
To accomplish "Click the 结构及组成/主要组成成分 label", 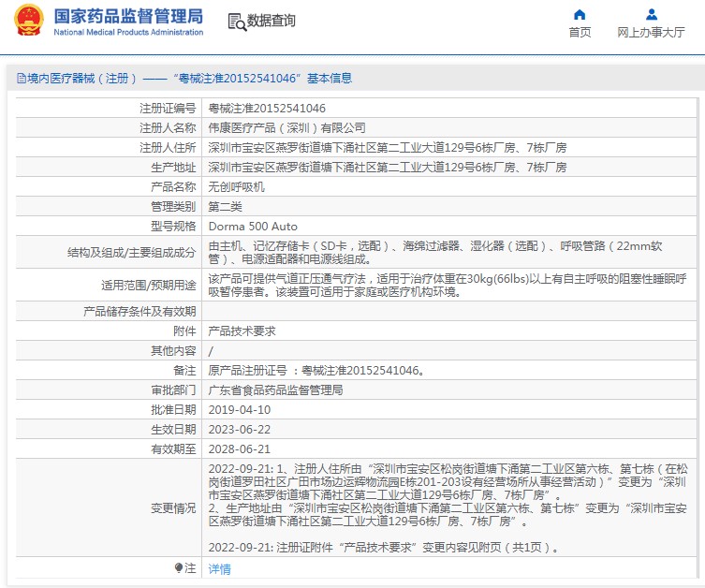I will click(132, 253).
